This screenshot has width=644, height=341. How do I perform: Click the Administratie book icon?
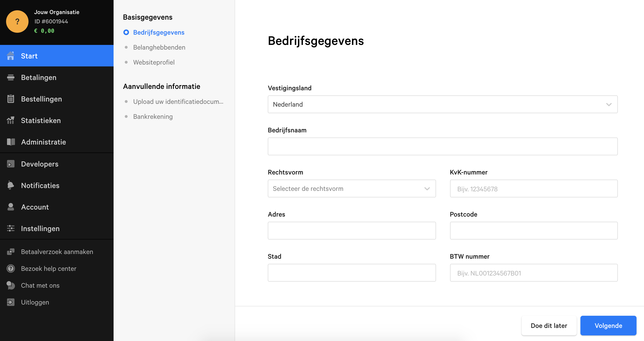[11, 142]
